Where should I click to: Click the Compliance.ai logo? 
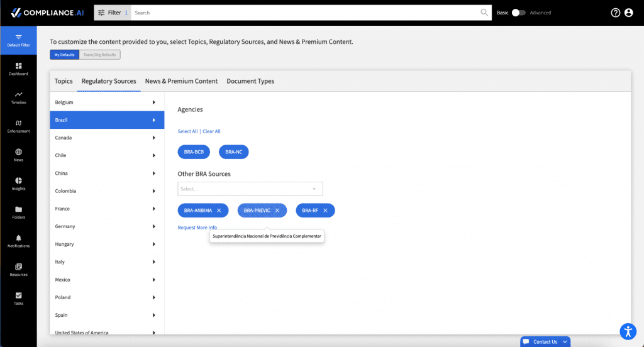[47, 13]
